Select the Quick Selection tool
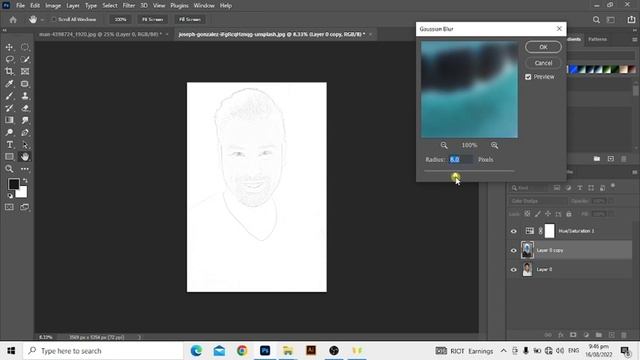 pyautogui.click(x=25, y=60)
